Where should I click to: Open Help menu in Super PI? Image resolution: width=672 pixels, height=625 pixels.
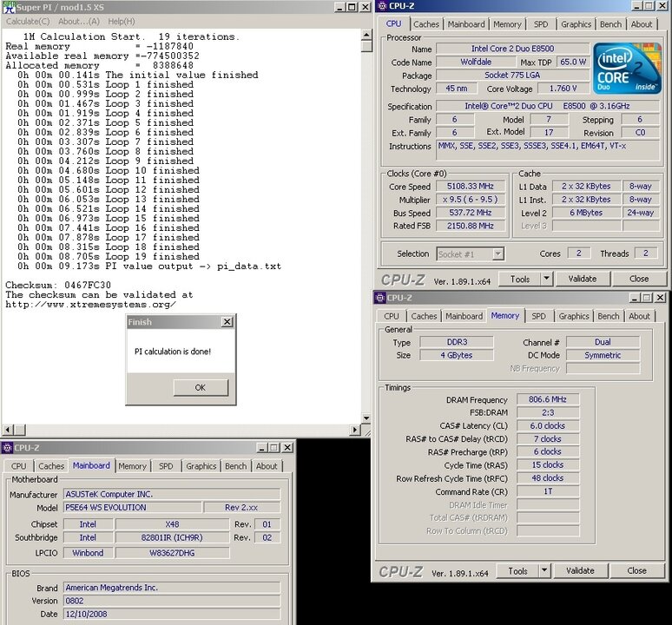pyautogui.click(x=122, y=22)
